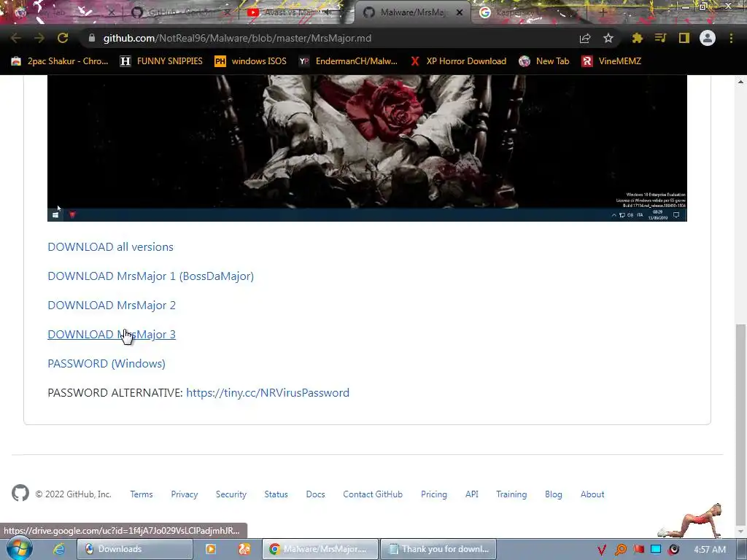Open the media control playlist icon
Image resolution: width=747 pixels, height=560 pixels.
pyautogui.click(x=660, y=38)
